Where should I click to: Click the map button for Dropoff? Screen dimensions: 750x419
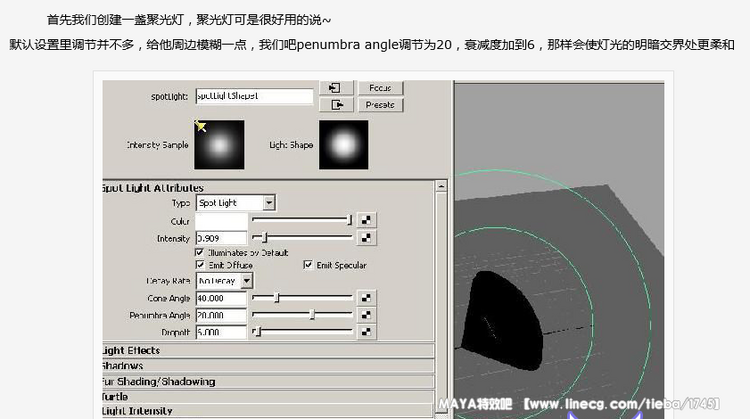click(367, 331)
